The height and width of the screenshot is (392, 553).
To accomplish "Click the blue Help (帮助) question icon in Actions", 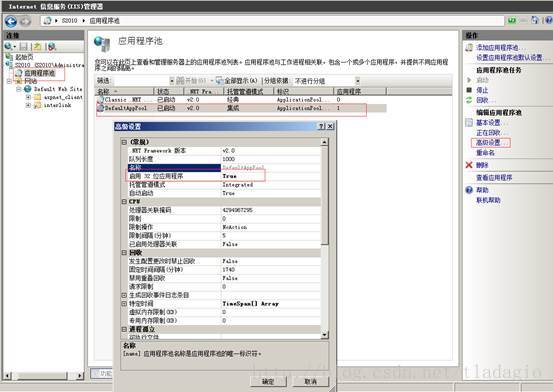I will click(469, 190).
